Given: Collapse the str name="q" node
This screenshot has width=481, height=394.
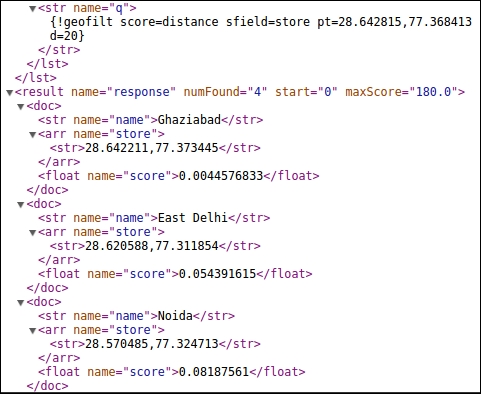Looking at the screenshot, I should pos(32,9).
